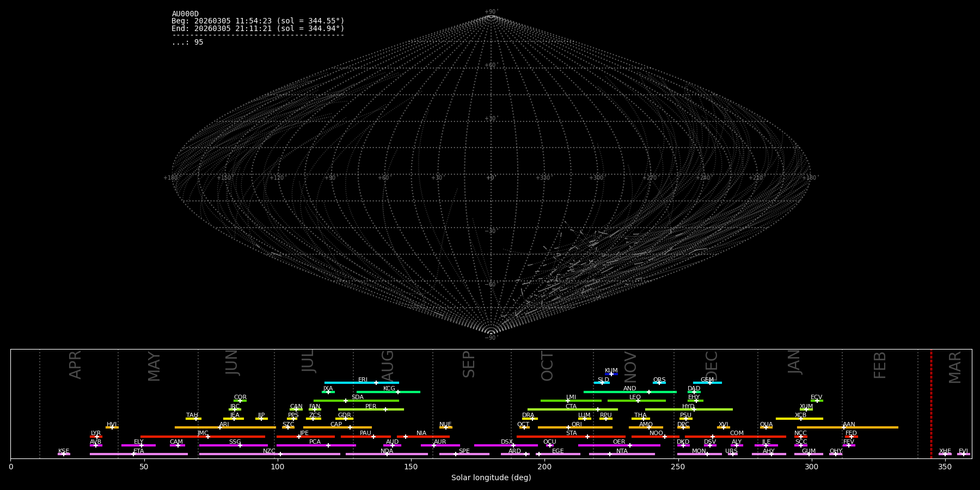Screen dimensions: 980x490
Task: Select the QUA shower label
Action: pos(767,425)
